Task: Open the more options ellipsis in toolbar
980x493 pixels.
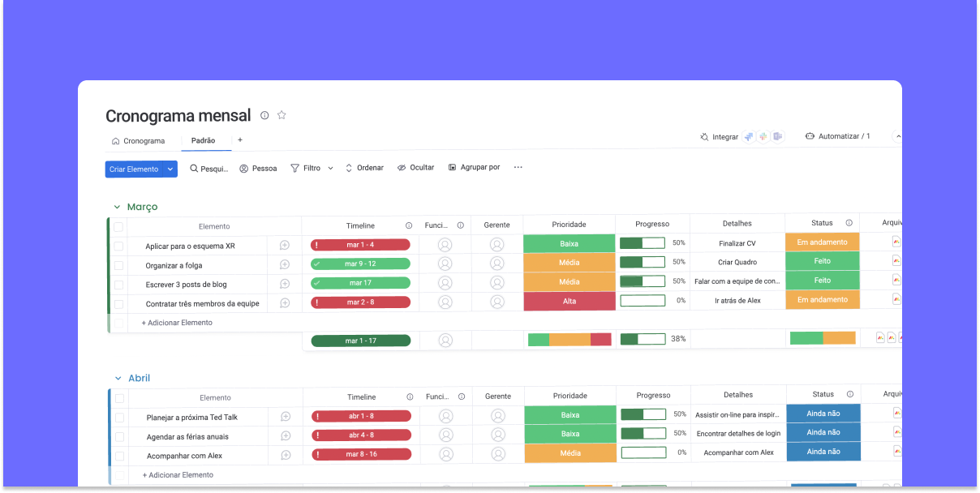Action: 518,168
